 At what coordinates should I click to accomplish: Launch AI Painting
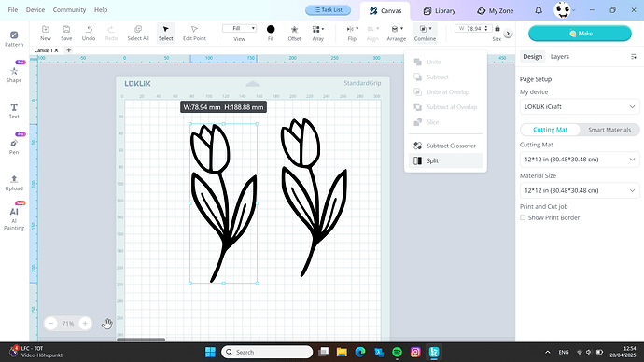(14, 217)
